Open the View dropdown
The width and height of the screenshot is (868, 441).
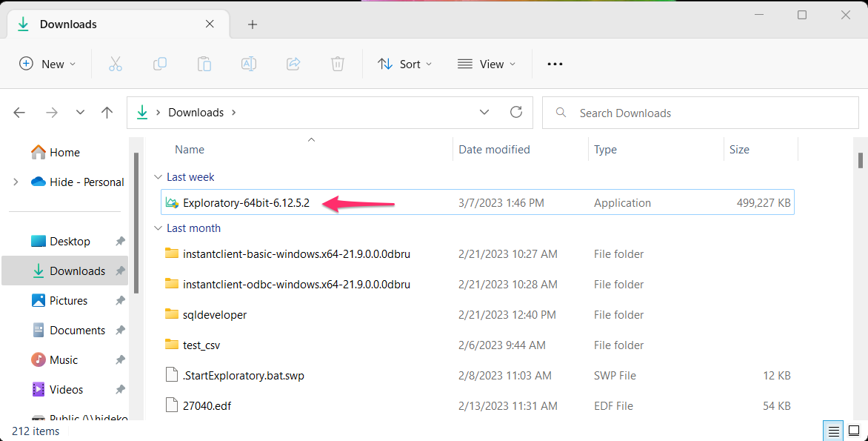tap(487, 64)
